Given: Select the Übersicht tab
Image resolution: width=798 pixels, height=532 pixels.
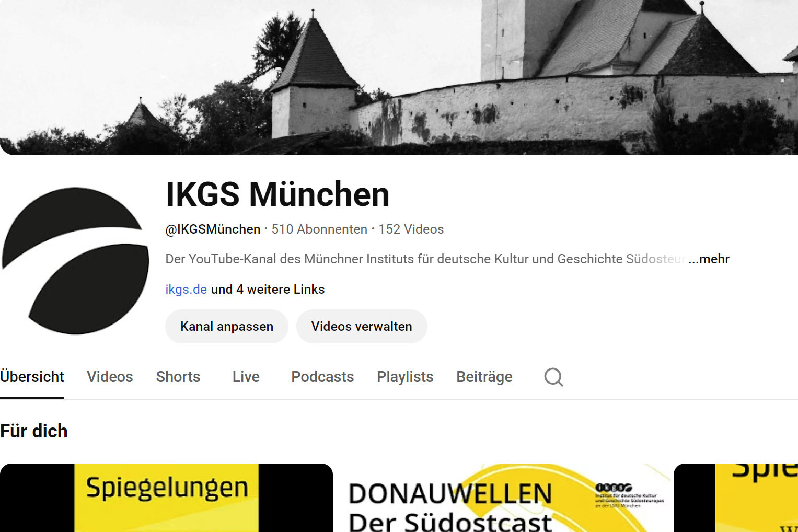Looking at the screenshot, I should pos(32,377).
